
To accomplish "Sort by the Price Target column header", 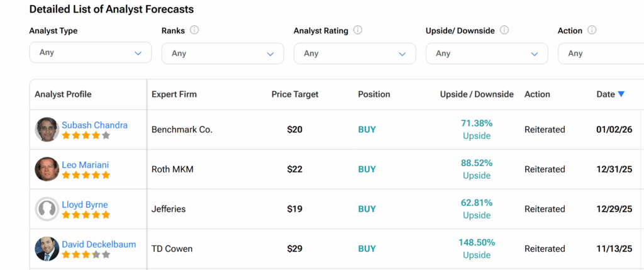I will point(295,94).
